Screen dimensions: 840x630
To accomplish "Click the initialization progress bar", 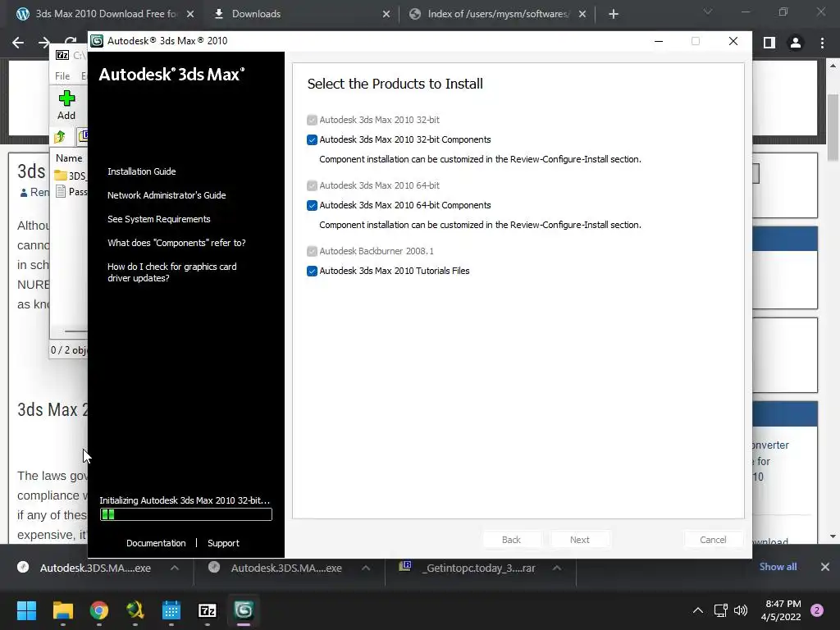I will [x=186, y=515].
